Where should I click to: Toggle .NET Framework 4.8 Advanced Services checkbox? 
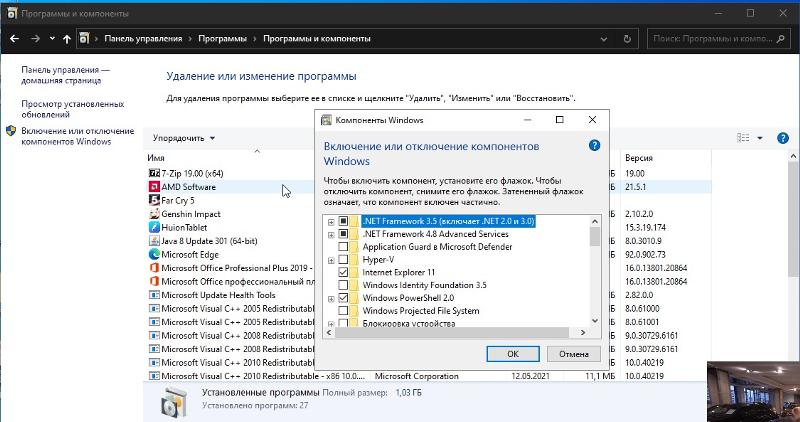pos(343,234)
